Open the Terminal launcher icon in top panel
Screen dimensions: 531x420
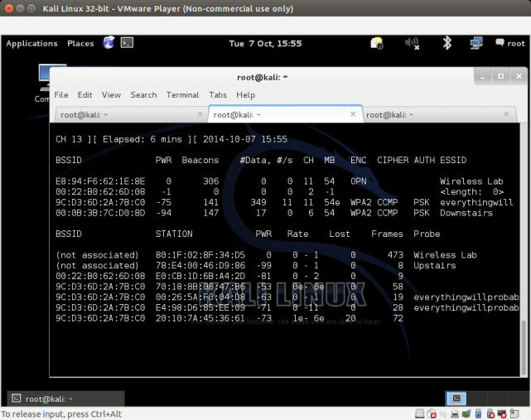click(x=127, y=43)
